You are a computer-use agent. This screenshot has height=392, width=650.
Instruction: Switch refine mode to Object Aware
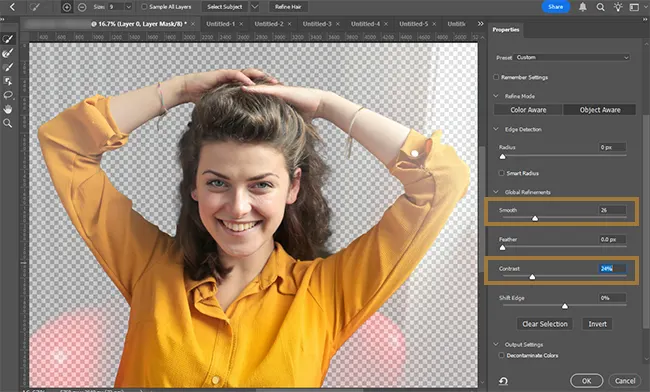click(599, 110)
